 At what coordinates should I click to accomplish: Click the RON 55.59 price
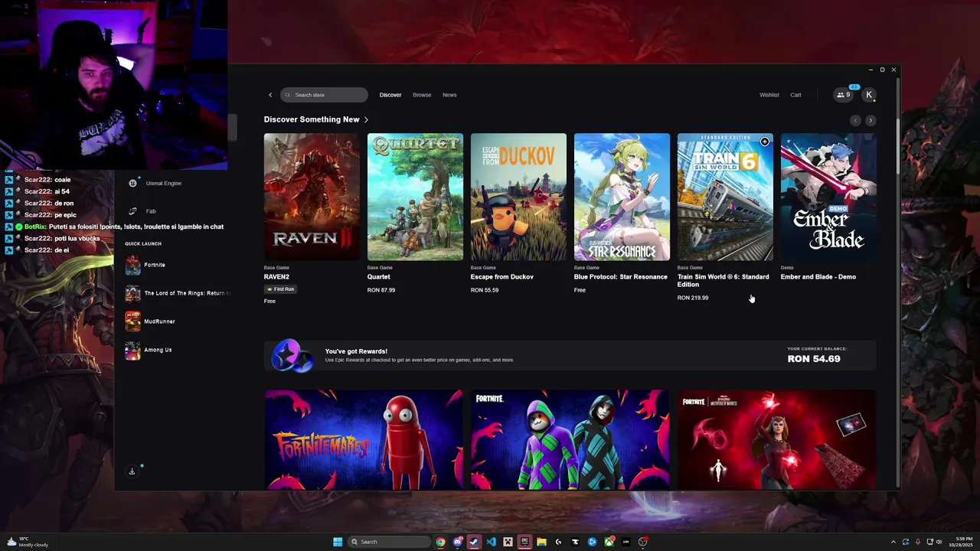point(485,290)
